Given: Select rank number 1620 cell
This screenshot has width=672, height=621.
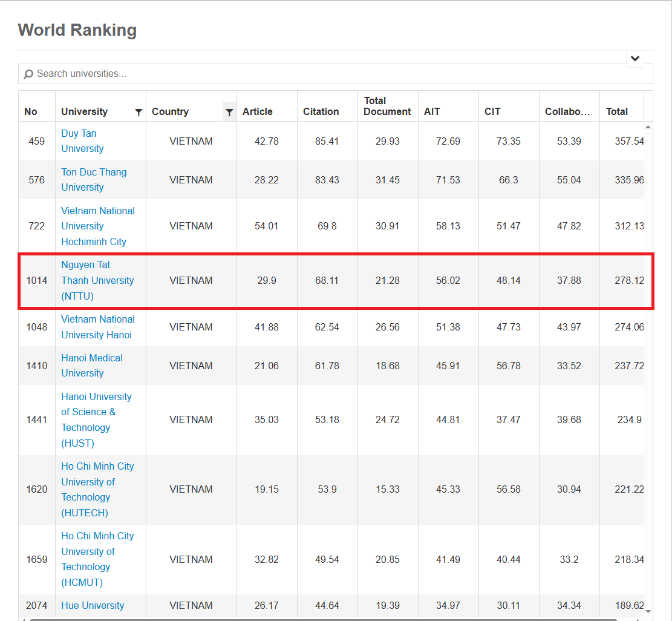Looking at the screenshot, I should point(37,489).
